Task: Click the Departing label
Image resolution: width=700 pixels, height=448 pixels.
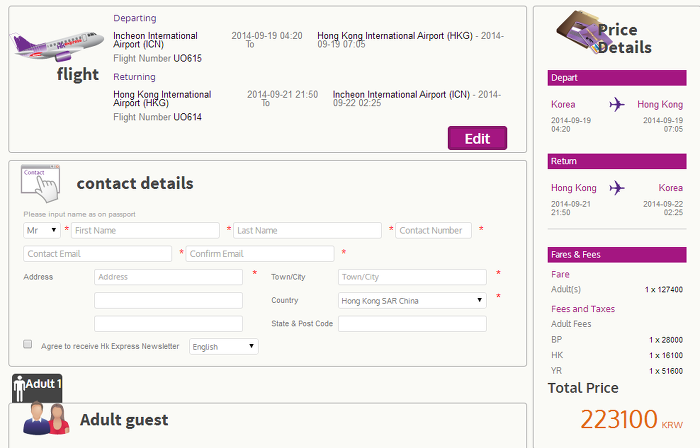Action: [x=135, y=18]
